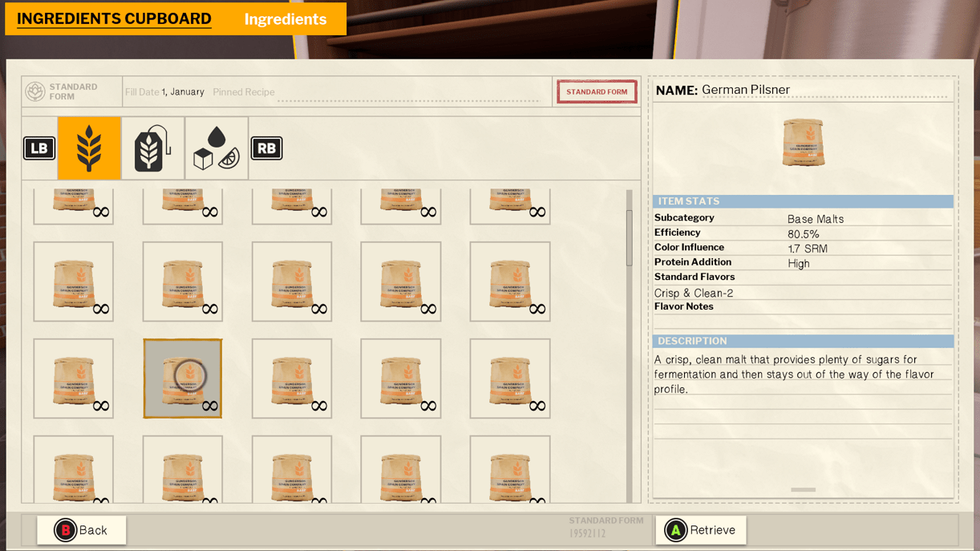980x551 pixels.
Task: Select the INGREDIENTS CUPBOARD header tab
Action: 114,19
